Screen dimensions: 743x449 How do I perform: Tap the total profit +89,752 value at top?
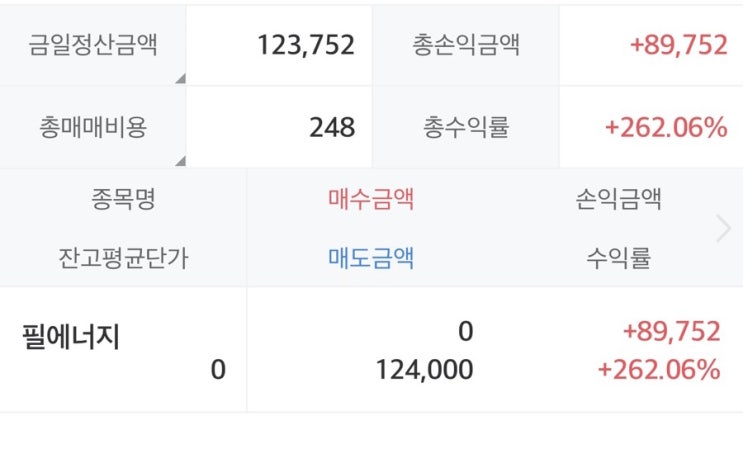coord(679,45)
